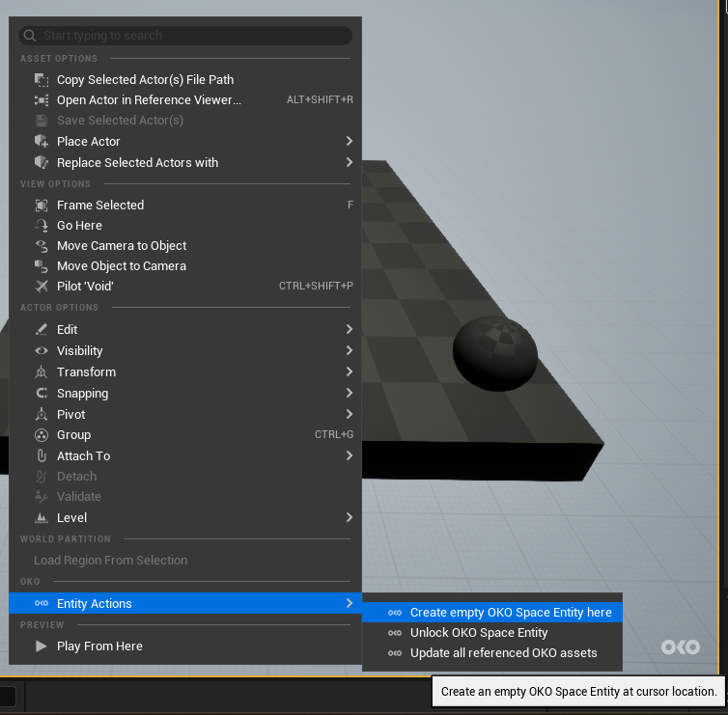Click OKO icon beside Create empty OKO Space Entity

point(395,613)
